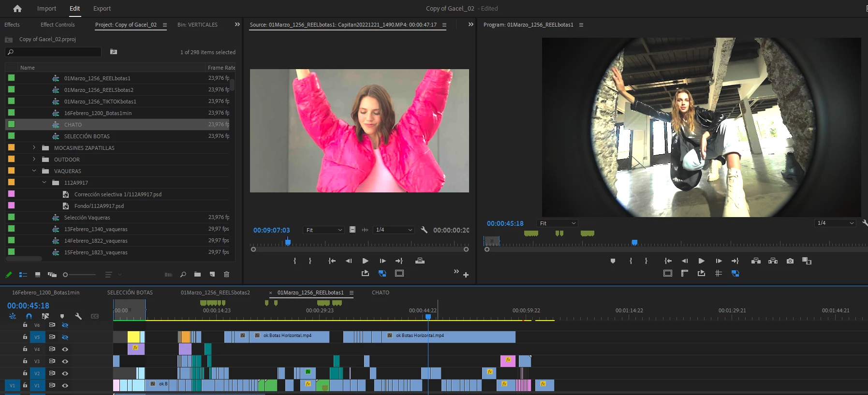Toggle track output eye for V1
This screenshot has width=868, height=395.
(65, 385)
